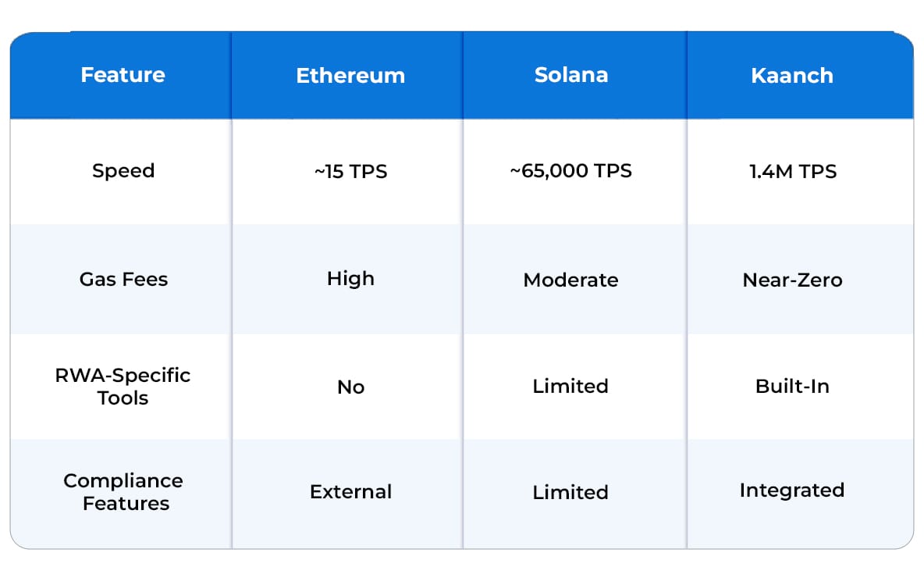Click the Solana column header
Screen dimensions: 924x585
pos(571,75)
